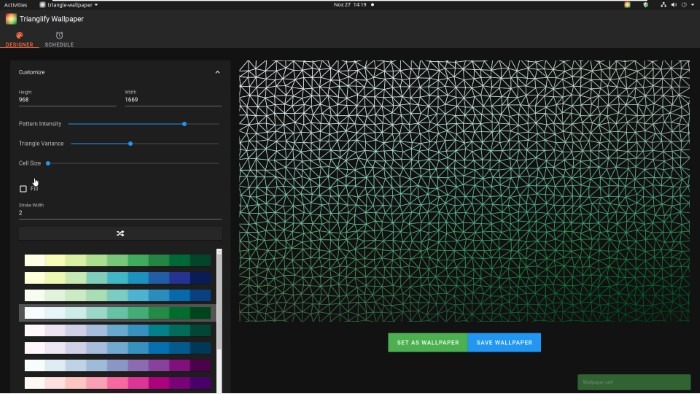The height and width of the screenshot is (394, 700).
Task: Open Activities overview
Action: click(16, 4)
